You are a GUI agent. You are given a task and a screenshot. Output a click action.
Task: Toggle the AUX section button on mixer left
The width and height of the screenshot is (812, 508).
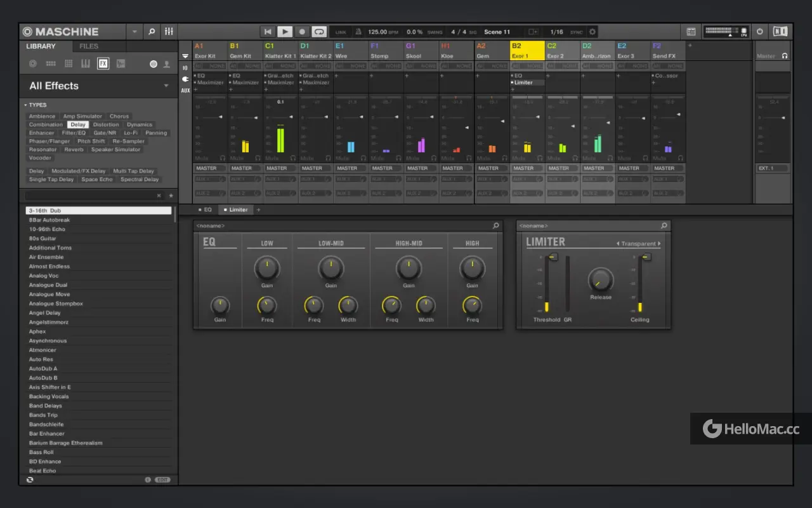click(x=185, y=90)
